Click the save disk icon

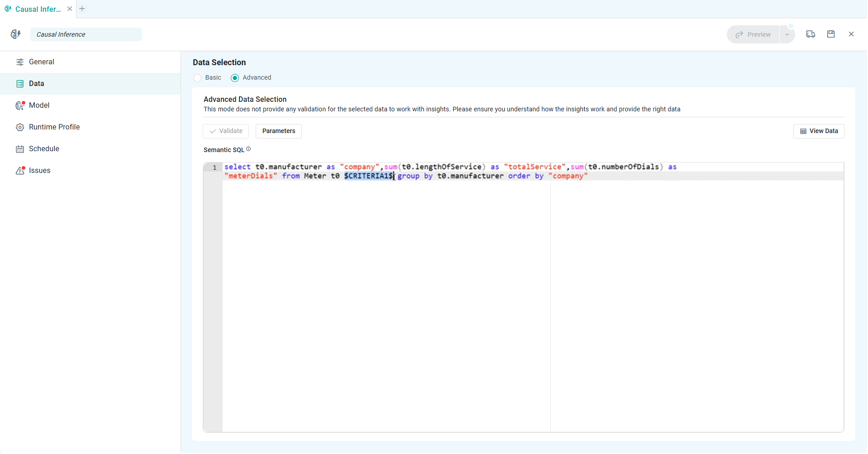pyautogui.click(x=831, y=34)
